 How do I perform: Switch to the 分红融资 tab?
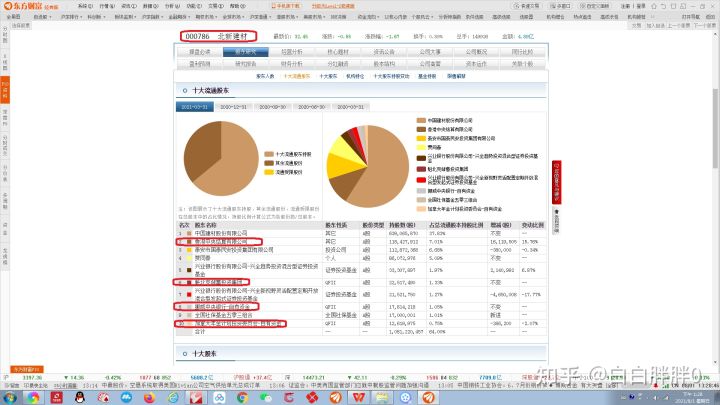pos(338,64)
